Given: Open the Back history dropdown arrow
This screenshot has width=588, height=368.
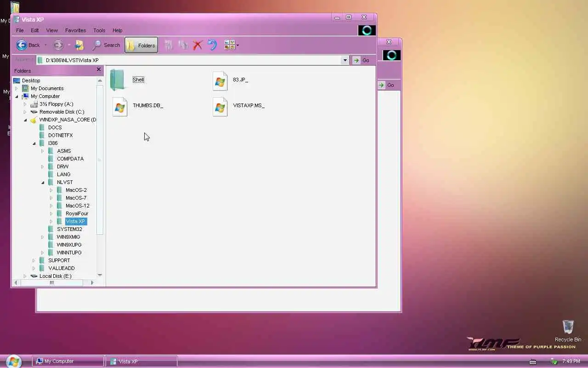Looking at the screenshot, I should point(45,45).
